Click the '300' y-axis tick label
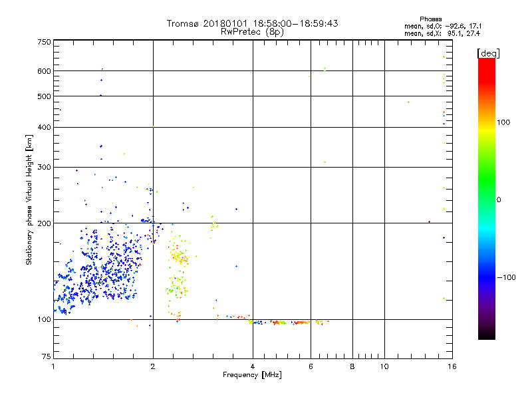532x399 pixels. point(44,168)
